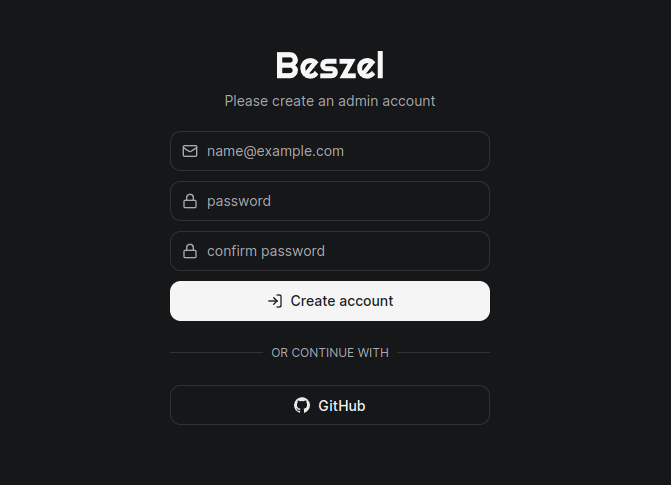Click the Beszel logo
The image size is (671, 485).
click(330, 66)
